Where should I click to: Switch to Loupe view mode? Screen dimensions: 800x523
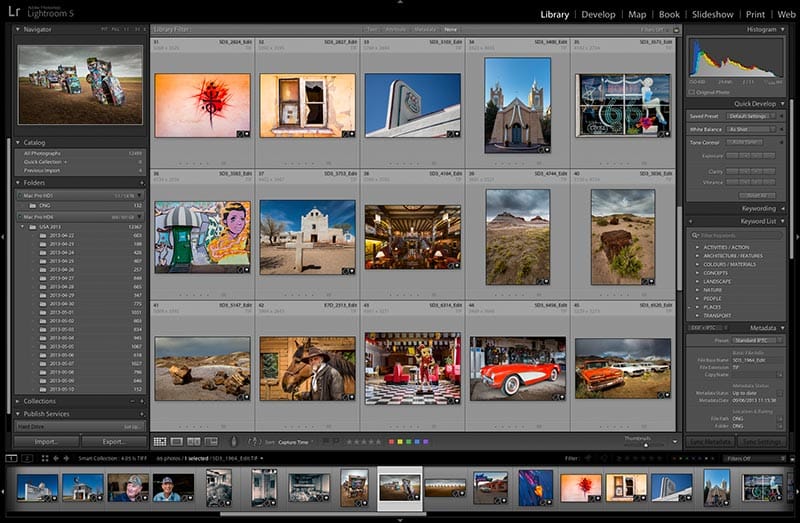(x=177, y=442)
